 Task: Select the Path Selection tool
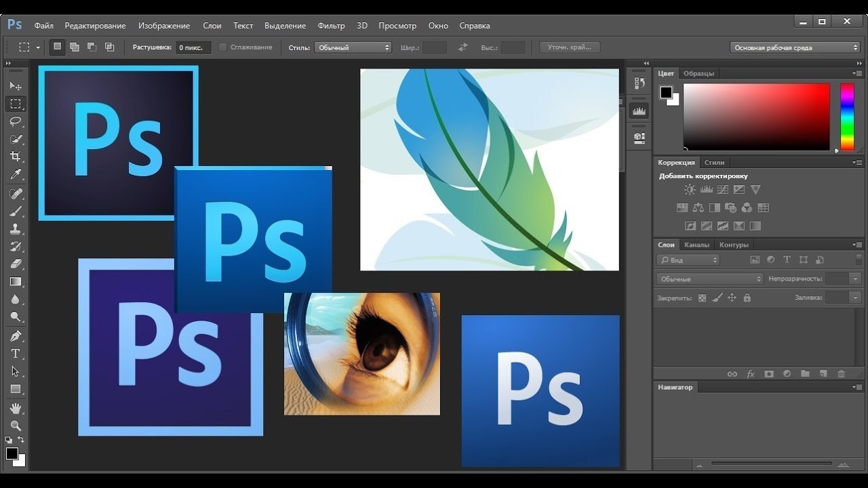[15, 371]
